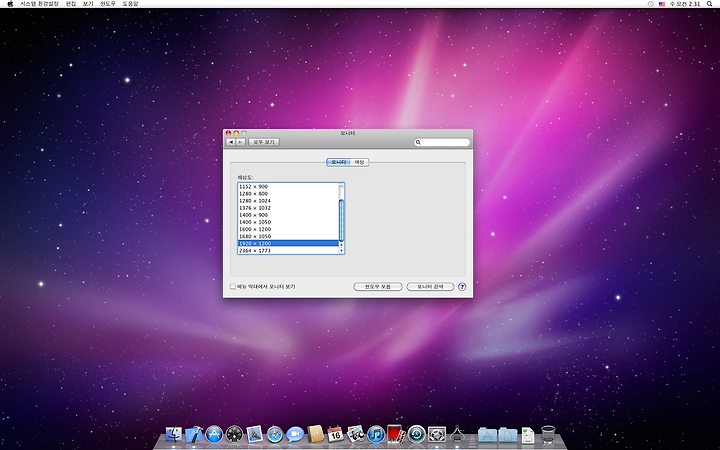Select resolution 1400 × 900
This screenshot has width=720, height=450.
pos(288,215)
